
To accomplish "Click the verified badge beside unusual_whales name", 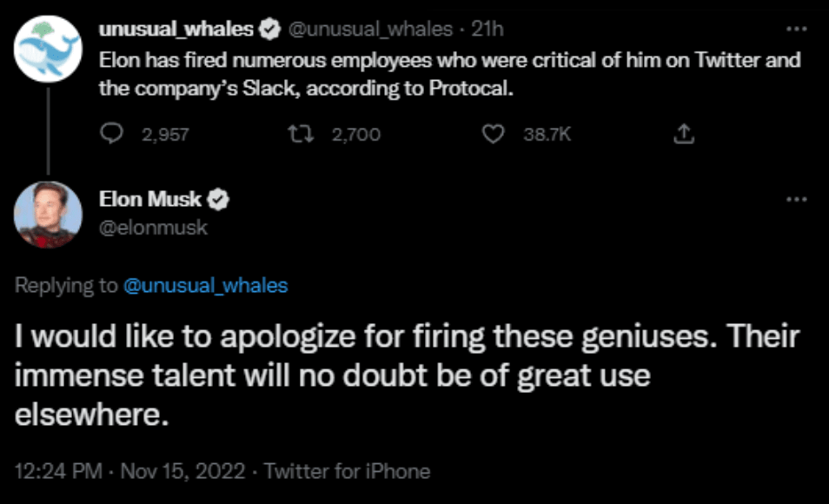I will coord(270,30).
